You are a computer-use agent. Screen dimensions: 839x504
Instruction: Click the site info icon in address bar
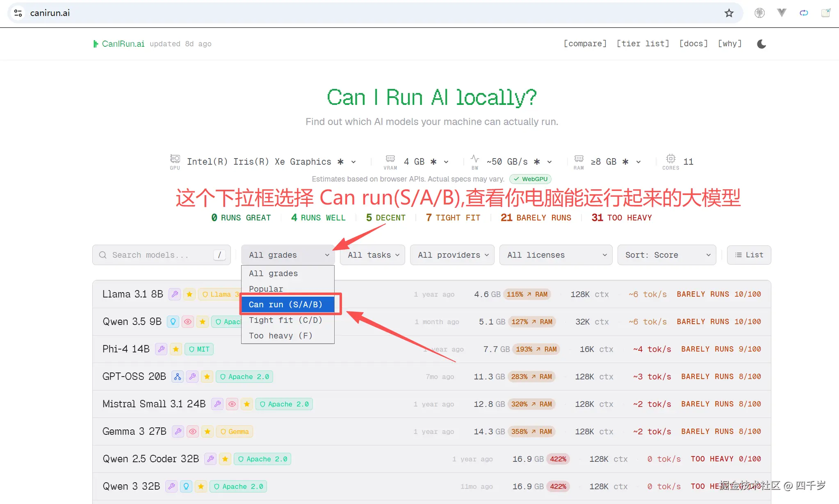coord(18,13)
